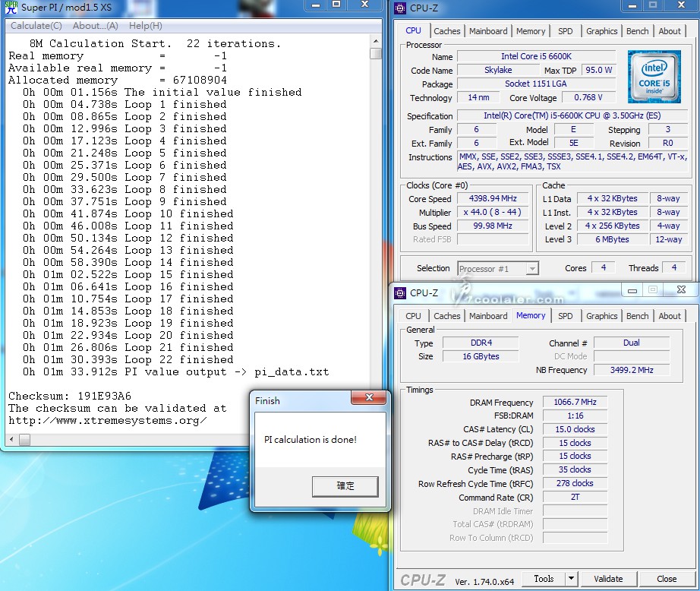Click the Validate button in CPU-Z
The width and height of the screenshot is (700, 591).
click(x=608, y=579)
